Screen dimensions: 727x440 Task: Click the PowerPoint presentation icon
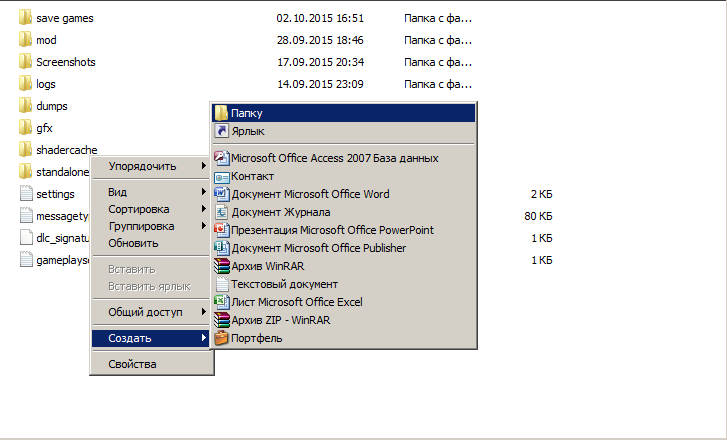point(221,230)
